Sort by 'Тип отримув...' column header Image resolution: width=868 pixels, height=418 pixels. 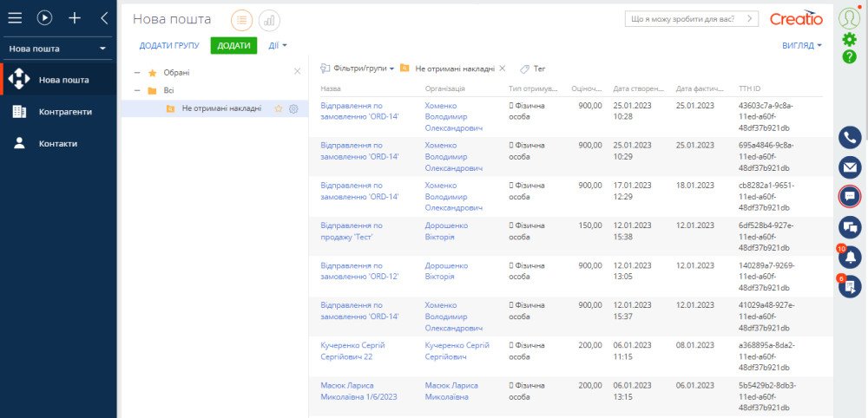[535, 88]
